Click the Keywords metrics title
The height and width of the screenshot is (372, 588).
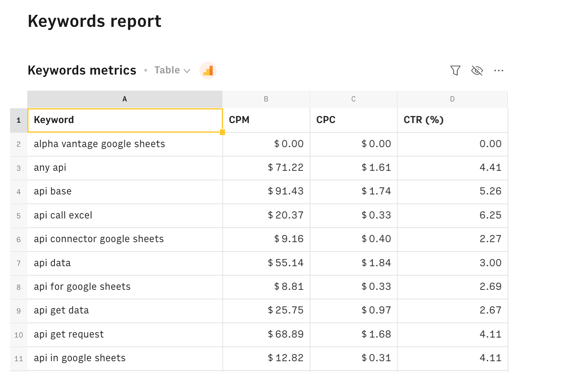82,71
